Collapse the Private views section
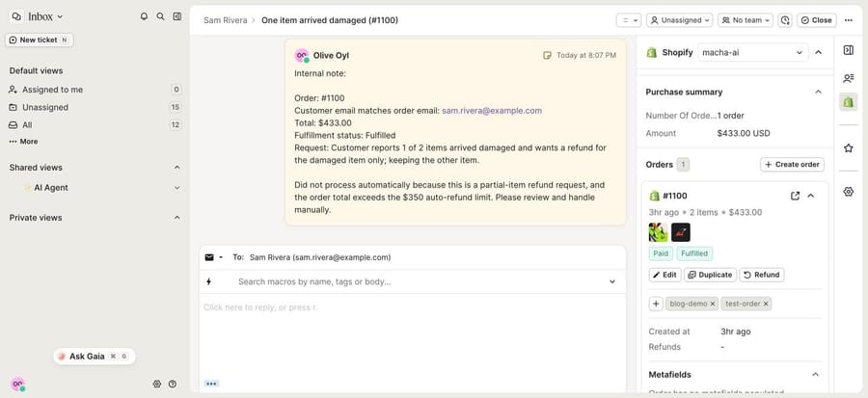This screenshot has width=868, height=398. (x=177, y=218)
